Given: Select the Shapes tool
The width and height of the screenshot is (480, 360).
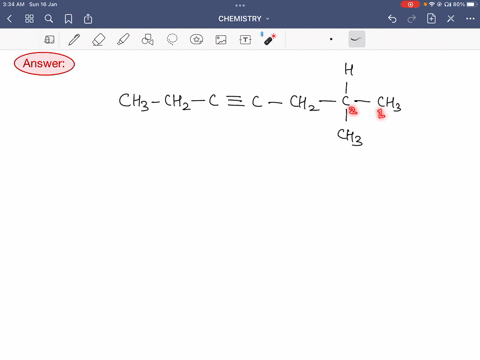Looking at the screenshot, I should coord(147,40).
